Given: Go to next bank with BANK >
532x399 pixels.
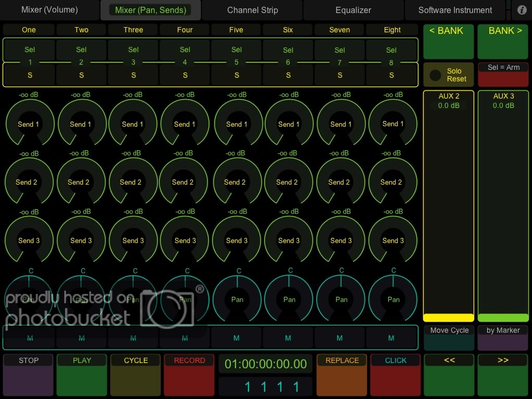Looking at the screenshot, I should coord(503,42).
